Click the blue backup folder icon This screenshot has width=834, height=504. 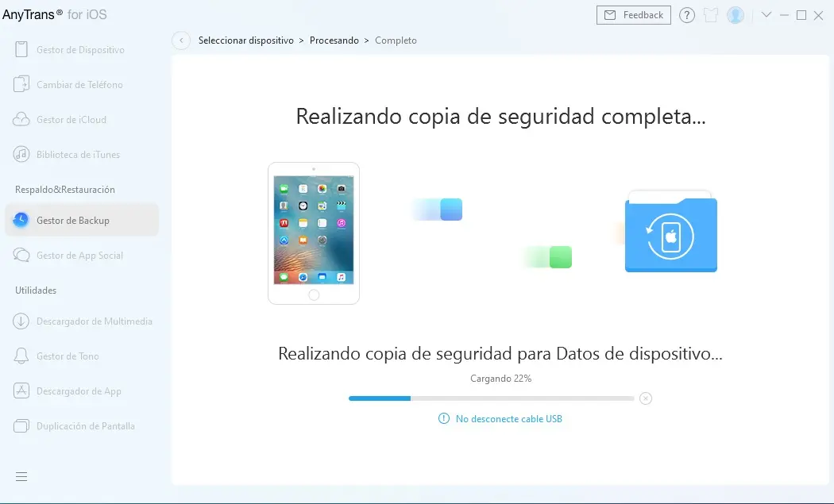670,232
